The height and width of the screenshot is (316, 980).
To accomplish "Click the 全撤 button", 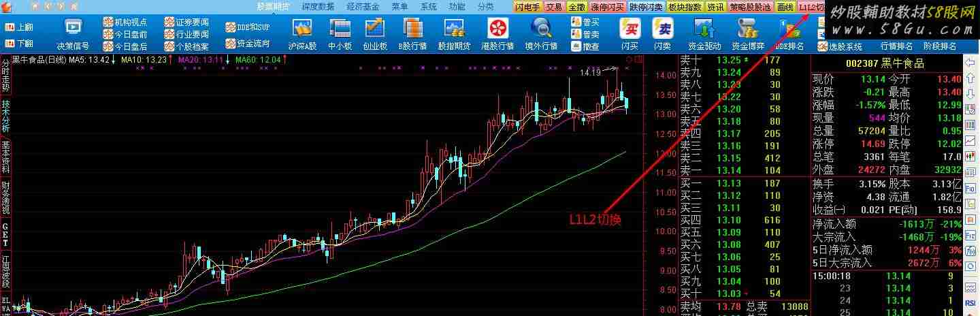I will click(576, 7).
